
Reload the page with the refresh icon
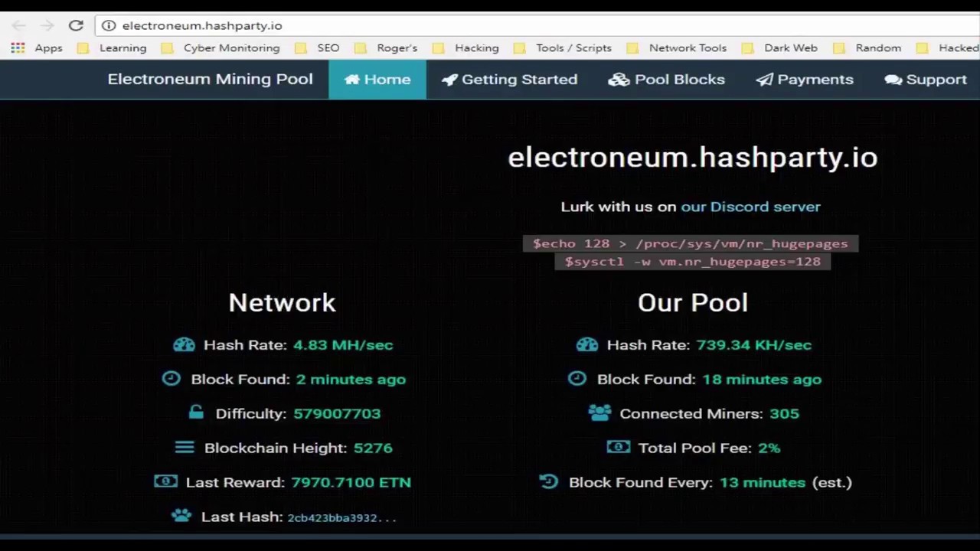pos(76,25)
